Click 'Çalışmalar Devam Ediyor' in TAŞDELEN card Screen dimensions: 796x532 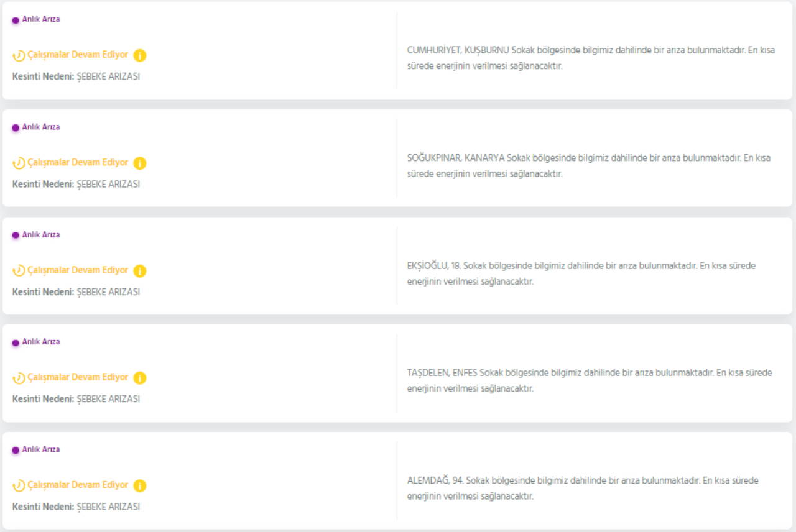click(78, 377)
